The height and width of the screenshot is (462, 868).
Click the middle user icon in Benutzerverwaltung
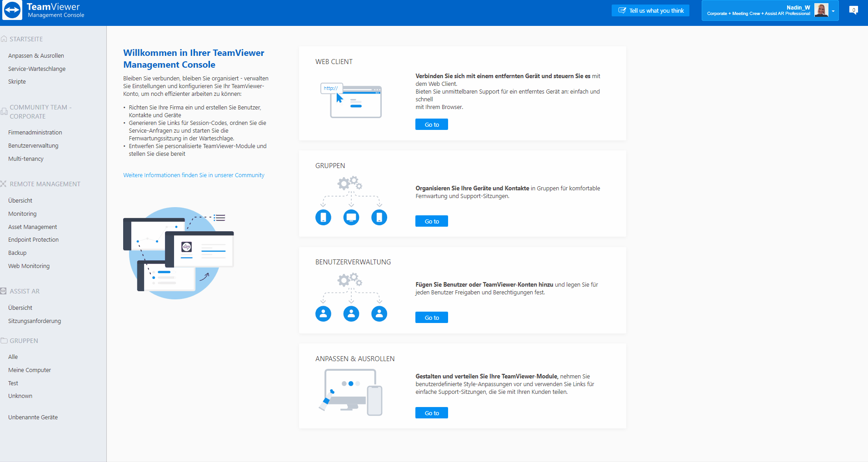pyautogui.click(x=351, y=313)
